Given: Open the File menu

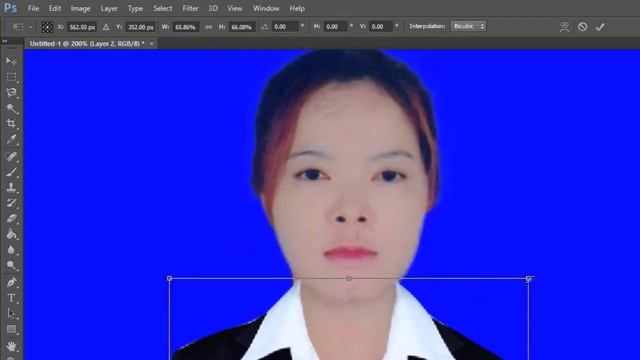Looking at the screenshot, I should pos(33,8).
